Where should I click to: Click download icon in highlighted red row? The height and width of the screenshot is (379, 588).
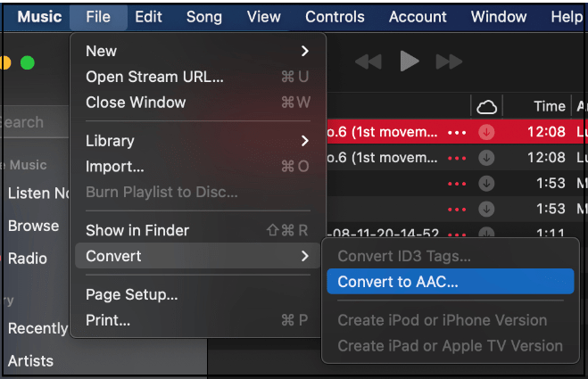pyautogui.click(x=486, y=132)
